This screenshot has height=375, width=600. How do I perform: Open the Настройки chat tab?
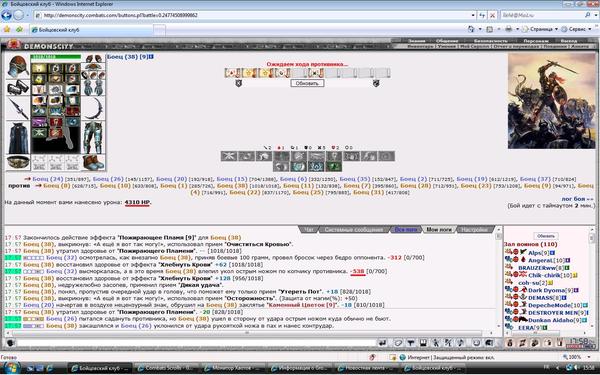474,230
